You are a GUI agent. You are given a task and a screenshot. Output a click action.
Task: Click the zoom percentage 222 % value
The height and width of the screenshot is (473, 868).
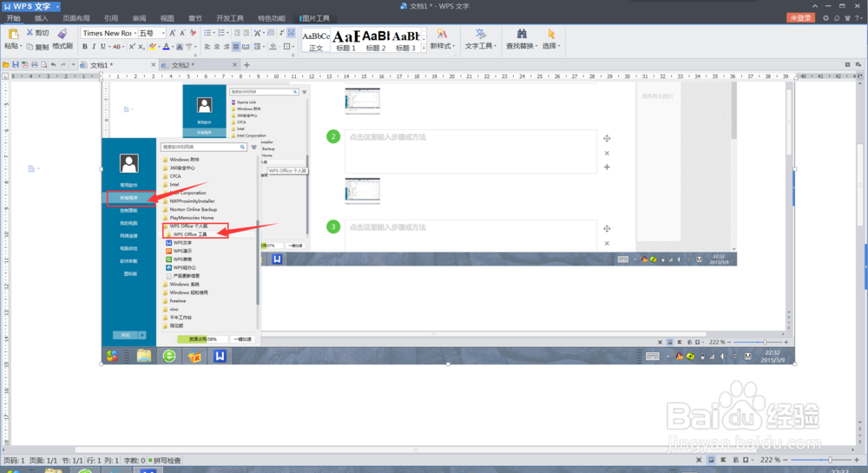[x=770, y=460]
